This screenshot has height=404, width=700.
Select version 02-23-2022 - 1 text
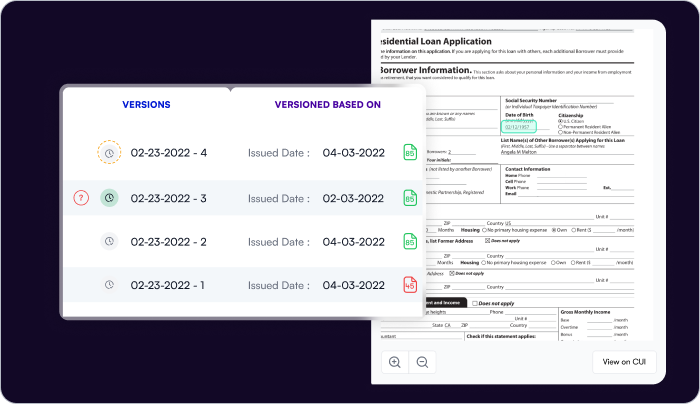[x=167, y=285]
